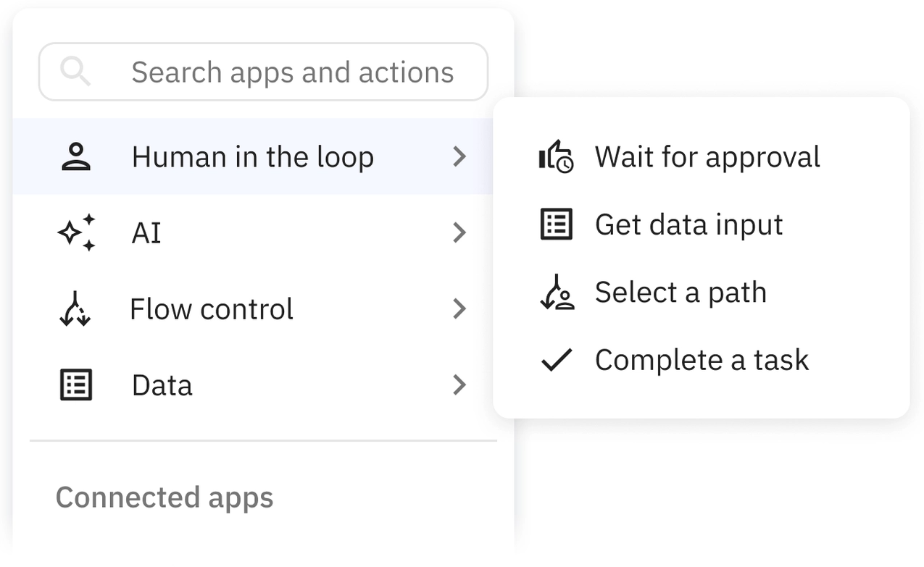Click the Flow control branching arrows icon

click(x=75, y=309)
